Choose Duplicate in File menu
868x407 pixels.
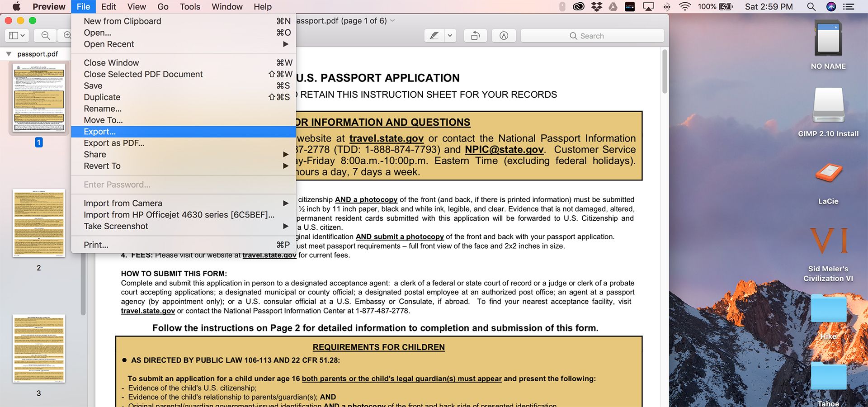pos(184,97)
